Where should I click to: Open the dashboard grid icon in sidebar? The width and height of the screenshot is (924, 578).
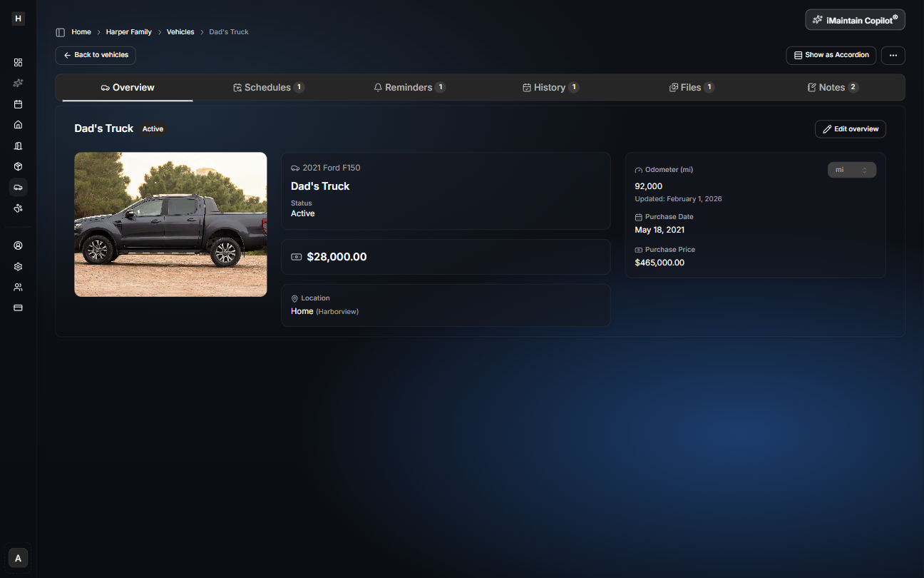click(x=18, y=63)
